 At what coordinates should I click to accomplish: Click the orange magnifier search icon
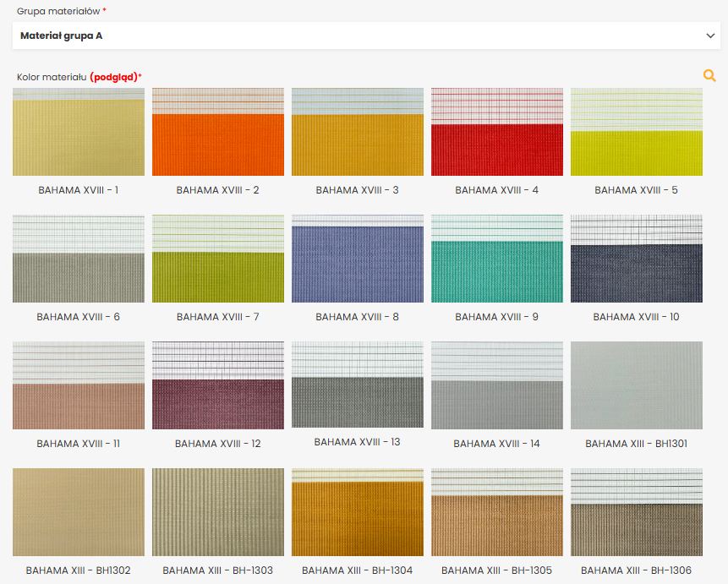[x=709, y=75]
